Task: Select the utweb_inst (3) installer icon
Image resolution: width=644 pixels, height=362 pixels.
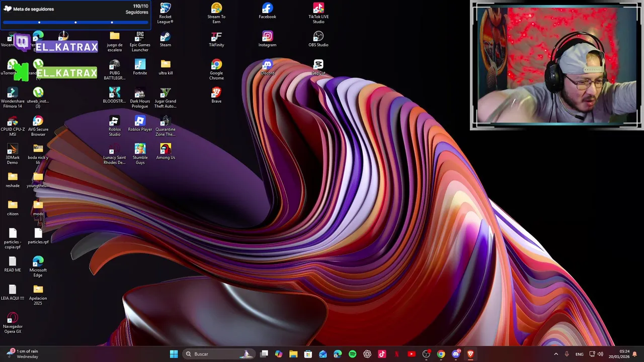Action: click(38, 98)
